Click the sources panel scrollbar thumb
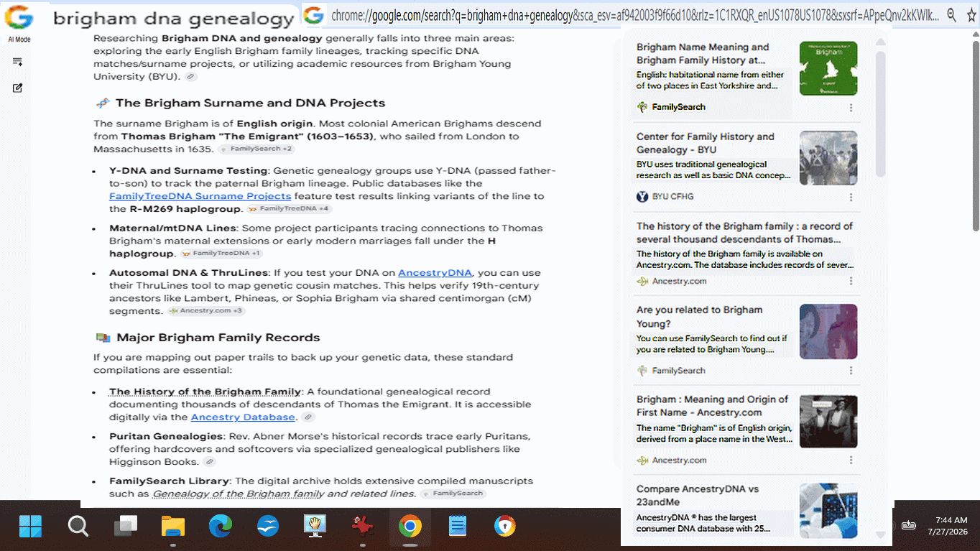This screenshot has width=980, height=551. (x=880, y=114)
